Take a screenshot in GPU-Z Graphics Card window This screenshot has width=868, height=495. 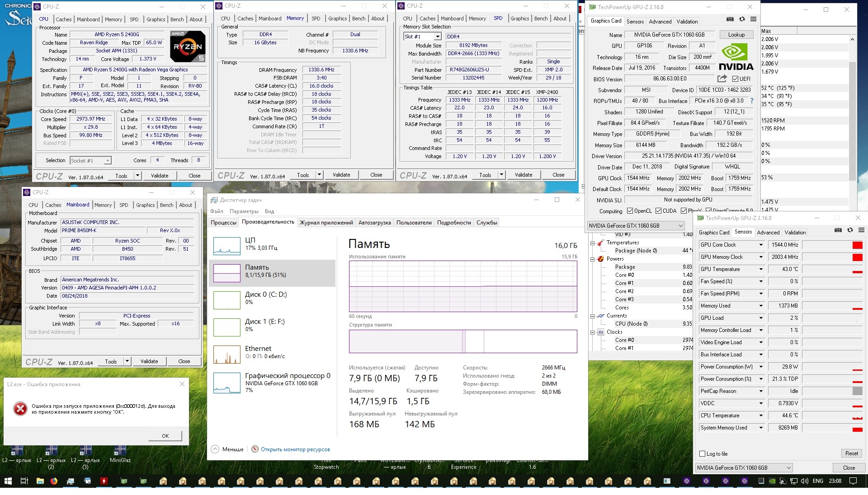click(730, 19)
